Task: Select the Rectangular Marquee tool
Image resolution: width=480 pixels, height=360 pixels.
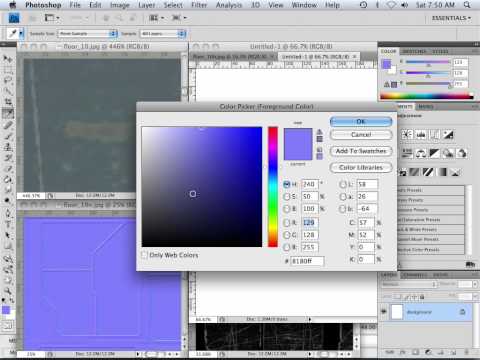Action: [x=7, y=70]
